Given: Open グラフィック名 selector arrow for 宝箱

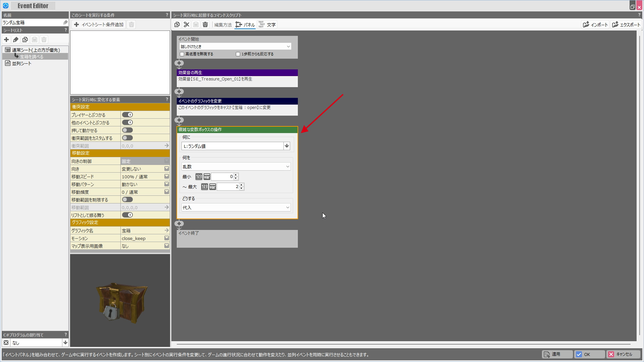Looking at the screenshot, I should (166, 230).
